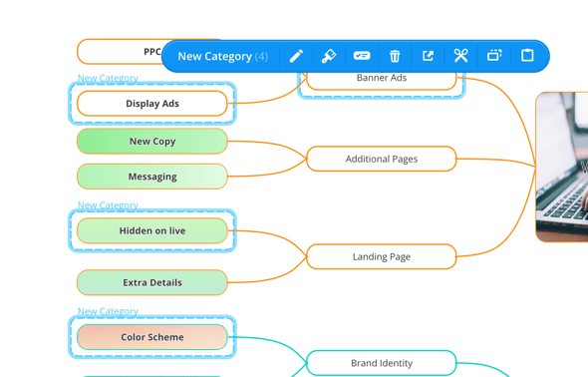588x377 pixels.
Task: Click New Category label above Display Ads
Action: click(x=108, y=78)
